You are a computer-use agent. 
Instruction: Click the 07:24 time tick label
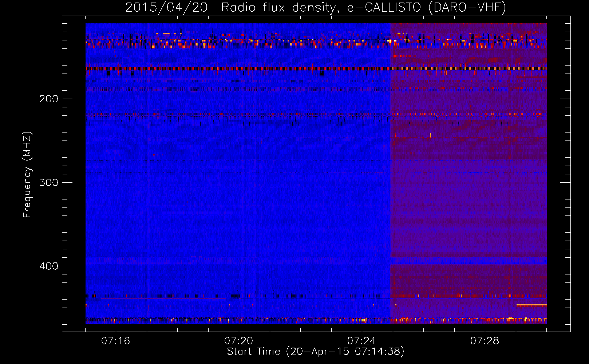tap(362, 341)
